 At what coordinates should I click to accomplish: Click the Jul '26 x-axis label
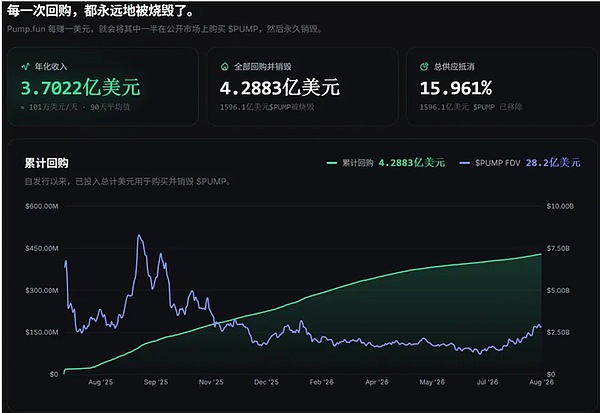coord(487,382)
